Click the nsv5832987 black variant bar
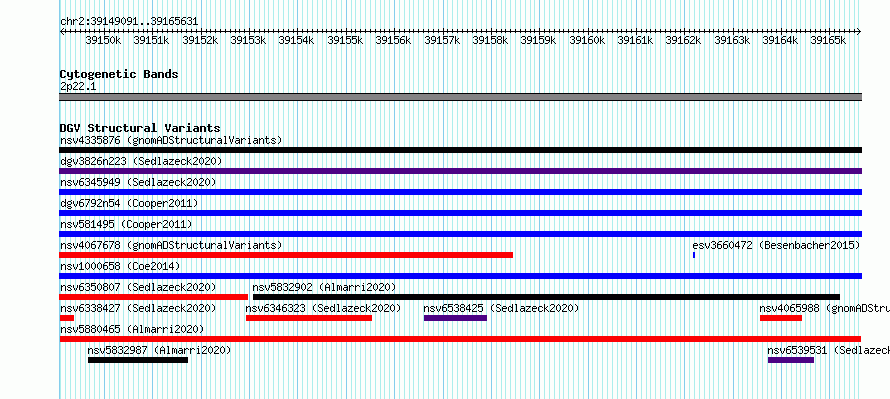890x399 pixels. click(x=138, y=360)
